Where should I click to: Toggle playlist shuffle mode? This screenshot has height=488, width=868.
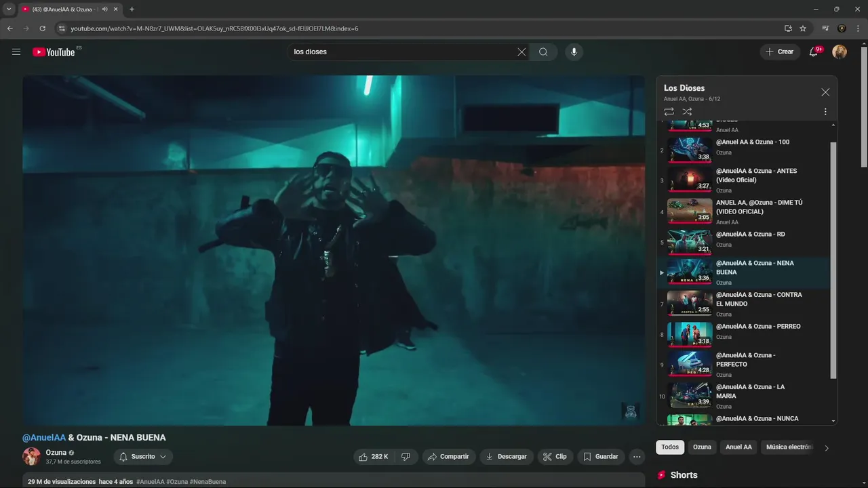[x=687, y=111]
